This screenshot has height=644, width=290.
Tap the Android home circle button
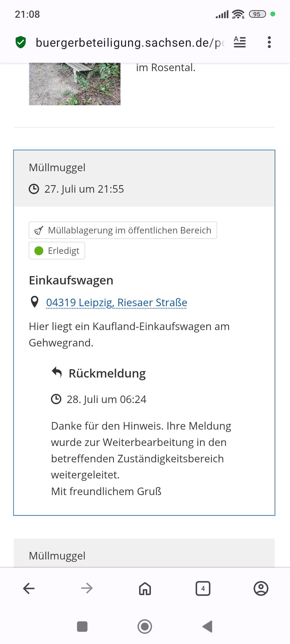point(145,627)
